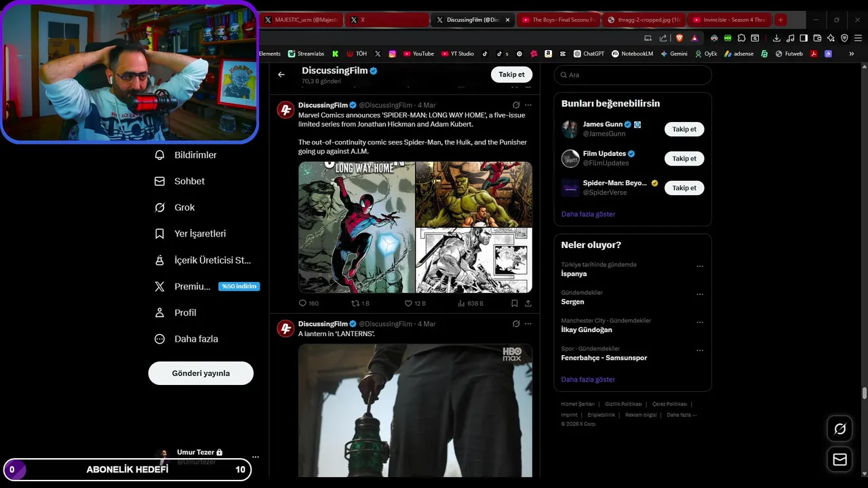The width and height of the screenshot is (868, 488).
Task: Open the LANTERNS lantern image
Action: coord(415,411)
